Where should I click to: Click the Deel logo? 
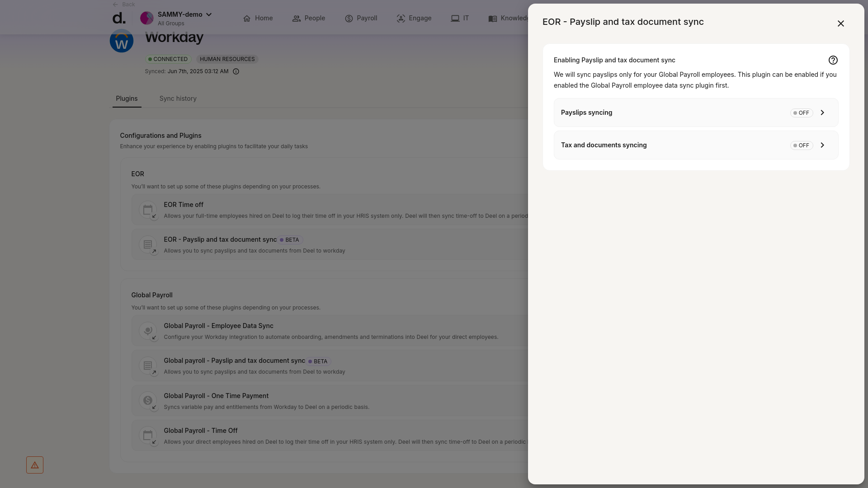click(x=119, y=18)
